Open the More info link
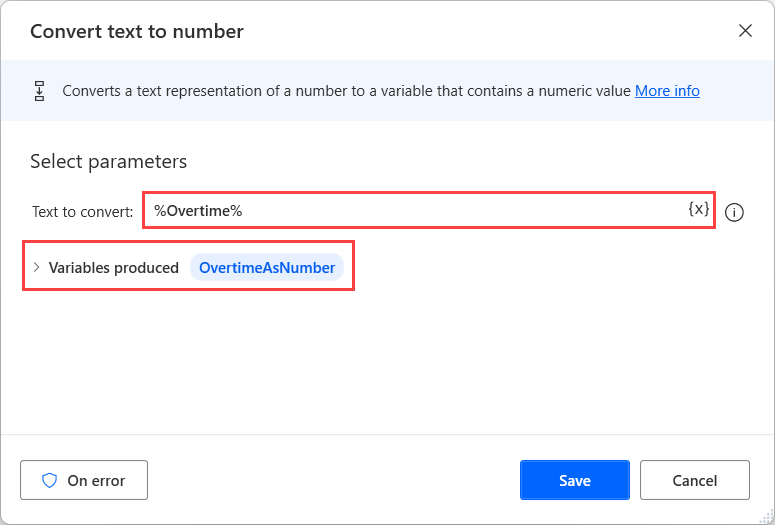 (667, 91)
